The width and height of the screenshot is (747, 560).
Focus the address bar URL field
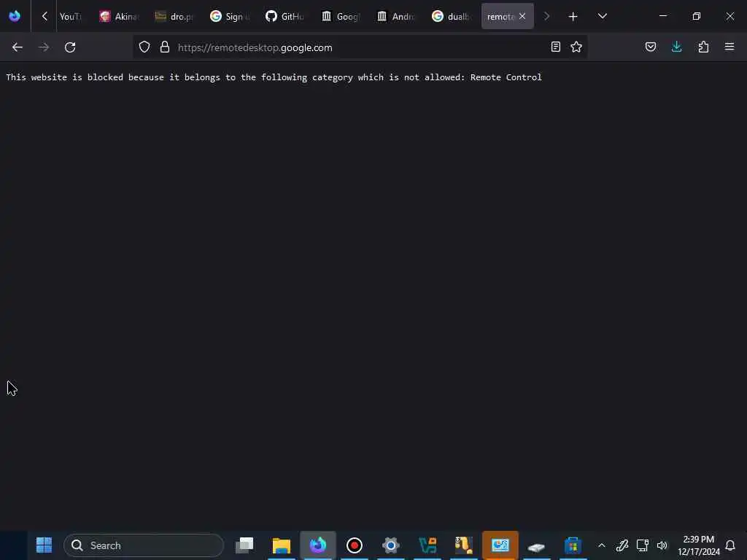(x=360, y=47)
